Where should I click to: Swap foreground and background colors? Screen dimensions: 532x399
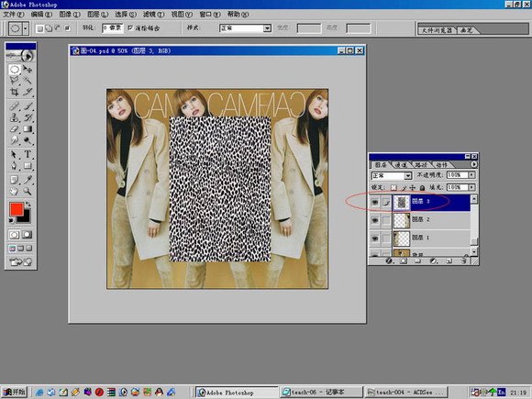28,204
